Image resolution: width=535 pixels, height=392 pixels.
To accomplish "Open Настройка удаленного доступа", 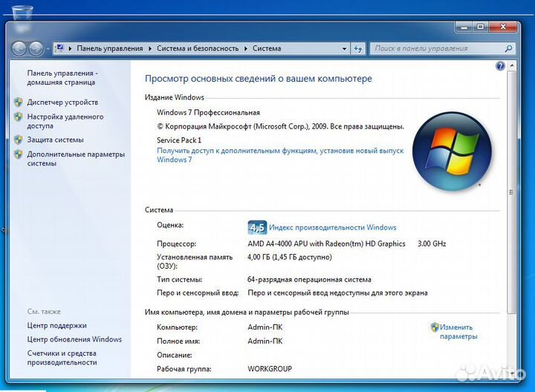I will coord(65,121).
